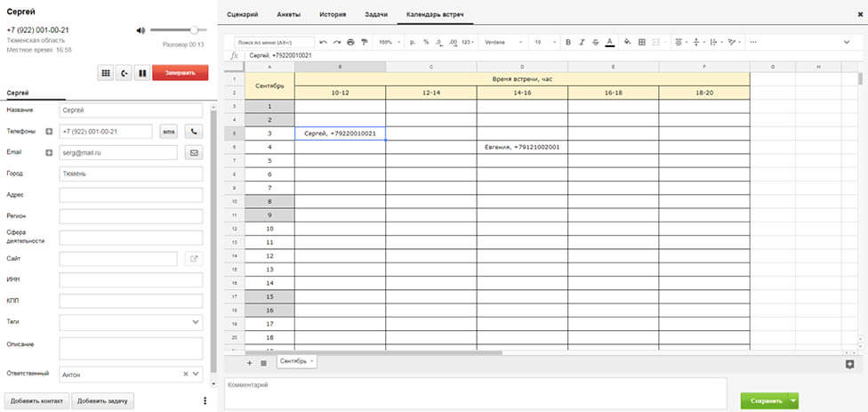Toggle bold formatting in spreadsheet
This screenshot has height=412, width=868.
click(x=568, y=42)
